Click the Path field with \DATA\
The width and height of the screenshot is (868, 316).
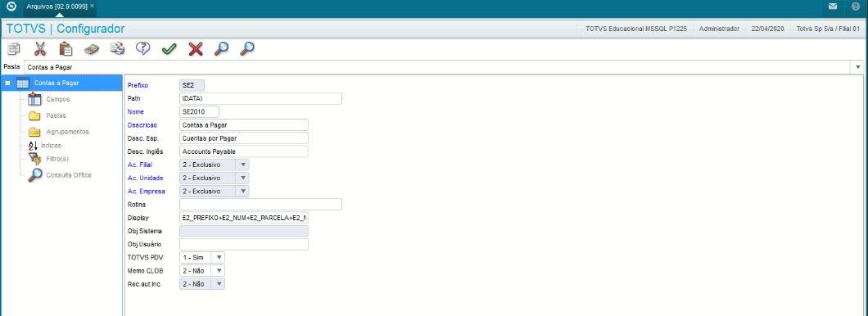coord(260,98)
